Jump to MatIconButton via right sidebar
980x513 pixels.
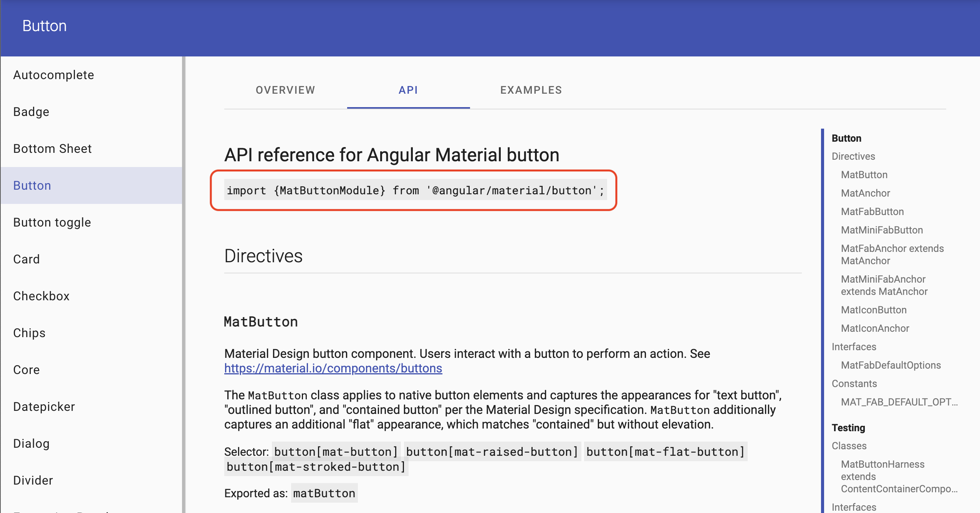point(874,309)
